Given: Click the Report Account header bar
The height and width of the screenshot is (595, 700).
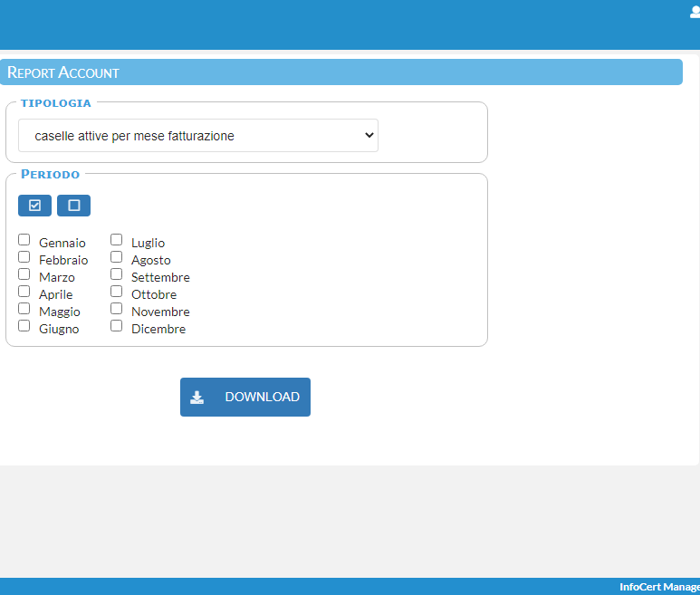Looking at the screenshot, I should (341, 72).
